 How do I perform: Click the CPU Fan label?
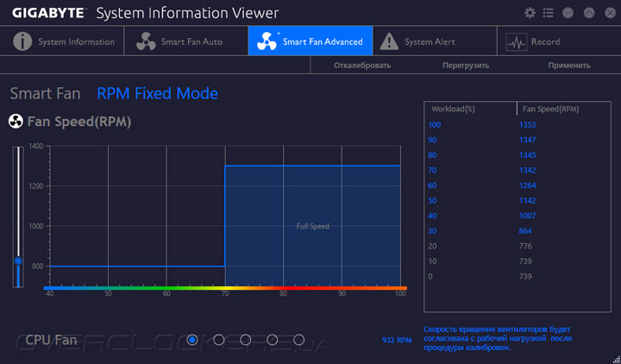pos(51,340)
